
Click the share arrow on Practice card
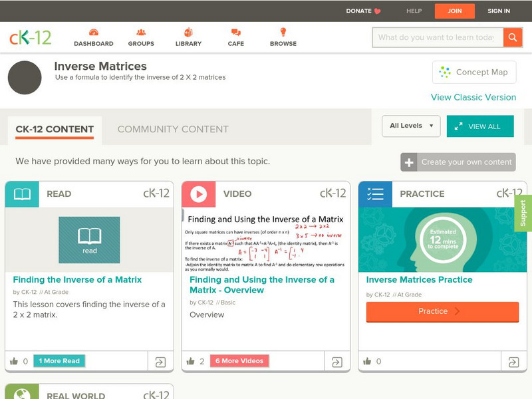pos(513,362)
